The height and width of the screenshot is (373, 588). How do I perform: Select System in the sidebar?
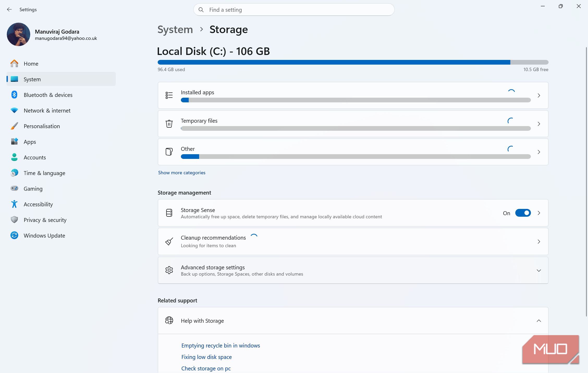[x=61, y=79]
